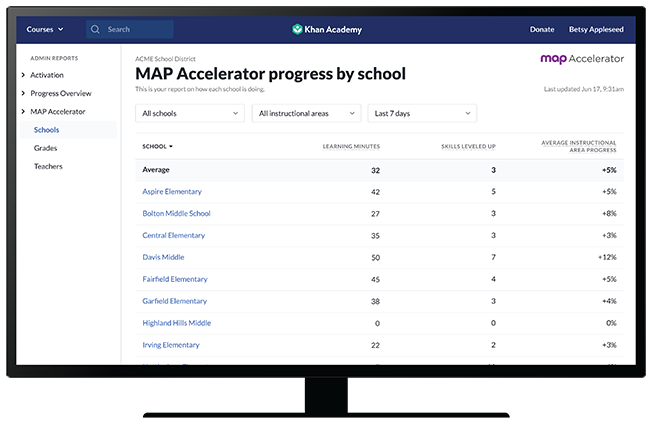Expand the Activation section chevron
650x423 pixels.
(23, 75)
